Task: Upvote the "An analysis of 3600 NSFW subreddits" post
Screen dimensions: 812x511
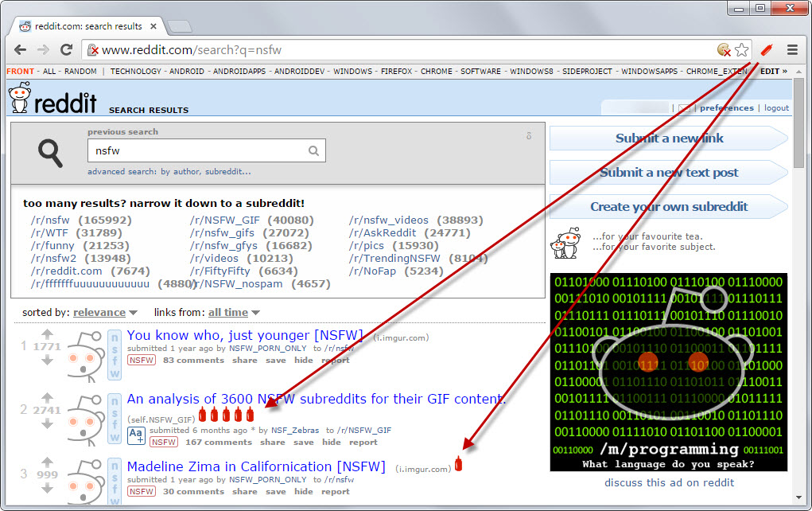Action: click(x=47, y=397)
